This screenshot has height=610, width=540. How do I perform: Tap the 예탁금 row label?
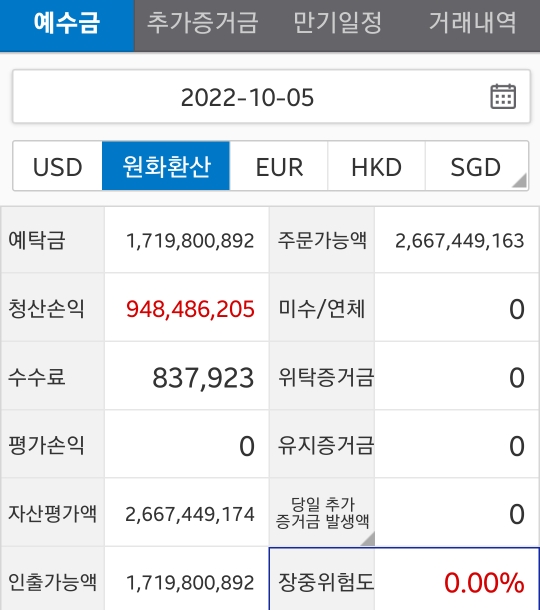[x=37, y=240]
